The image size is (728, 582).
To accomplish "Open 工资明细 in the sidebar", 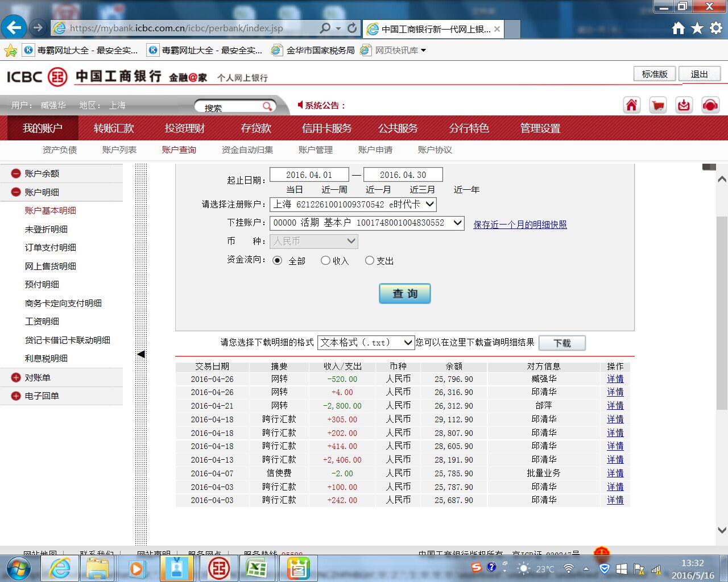I will pyautogui.click(x=42, y=321).
